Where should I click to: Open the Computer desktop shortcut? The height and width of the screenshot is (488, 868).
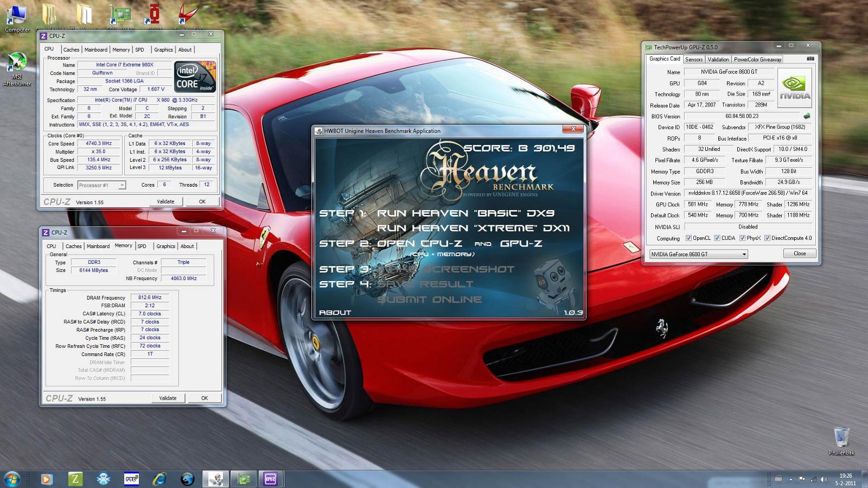coord(17,17)
